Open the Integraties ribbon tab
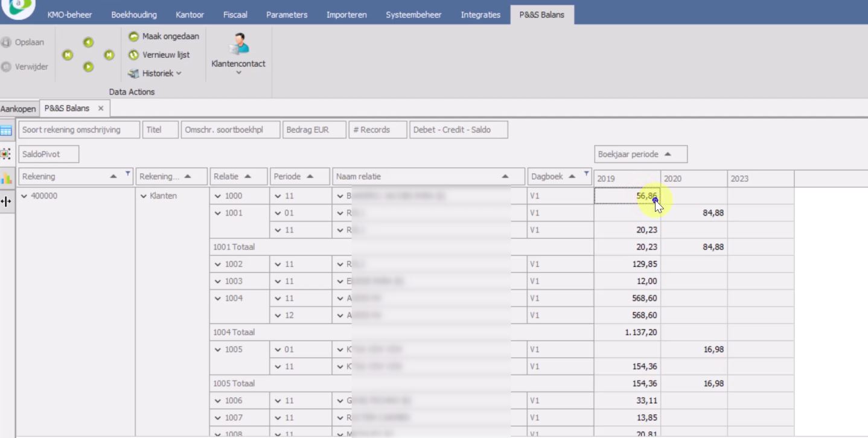Viewport: 868px width, 438px height. pos(480,14)
